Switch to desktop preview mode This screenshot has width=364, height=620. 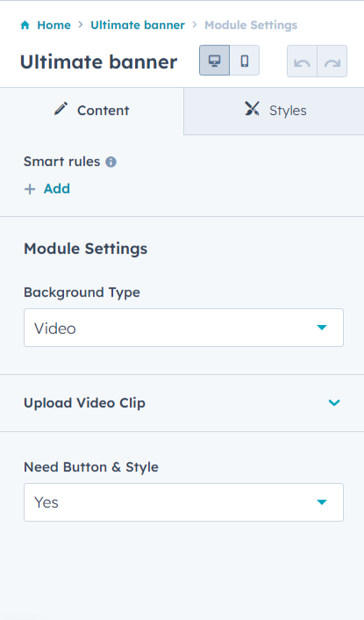tap(214, 61)
